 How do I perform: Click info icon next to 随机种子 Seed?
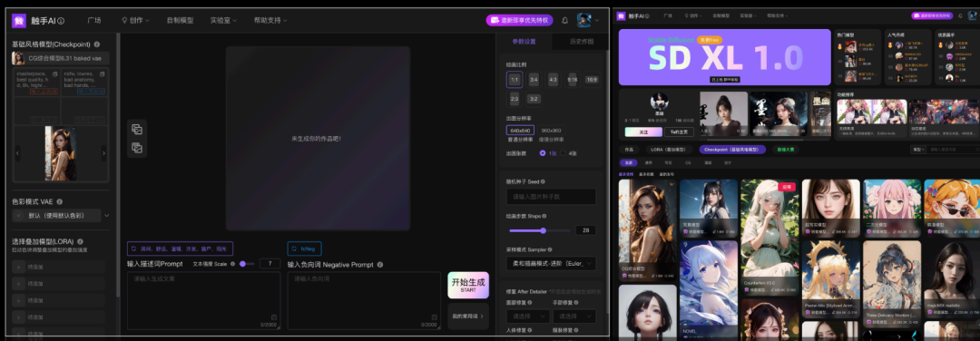tap(542, 181)
